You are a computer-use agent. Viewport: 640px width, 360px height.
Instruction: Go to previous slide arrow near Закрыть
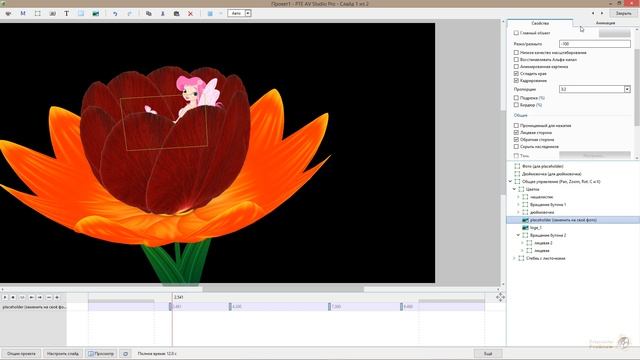(x=593, y=13)
